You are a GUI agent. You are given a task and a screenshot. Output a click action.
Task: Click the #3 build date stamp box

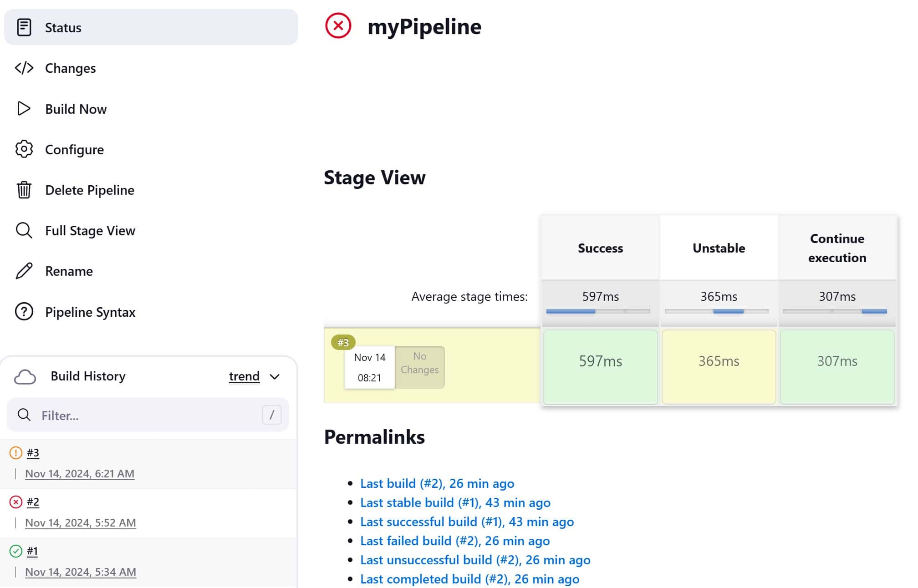pos(369,369)
